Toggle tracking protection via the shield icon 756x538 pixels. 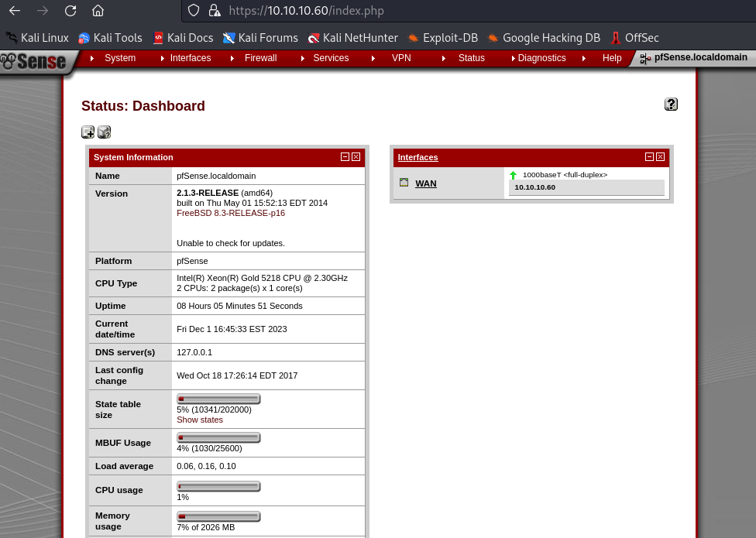coord(193,11)
